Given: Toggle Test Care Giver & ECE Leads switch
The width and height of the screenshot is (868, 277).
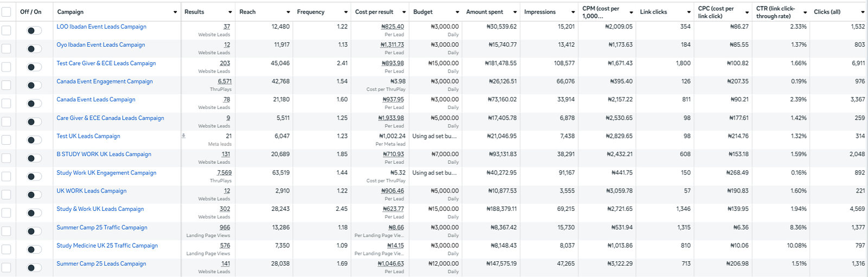Looking at the screenshot, I should tap(34, 67).
